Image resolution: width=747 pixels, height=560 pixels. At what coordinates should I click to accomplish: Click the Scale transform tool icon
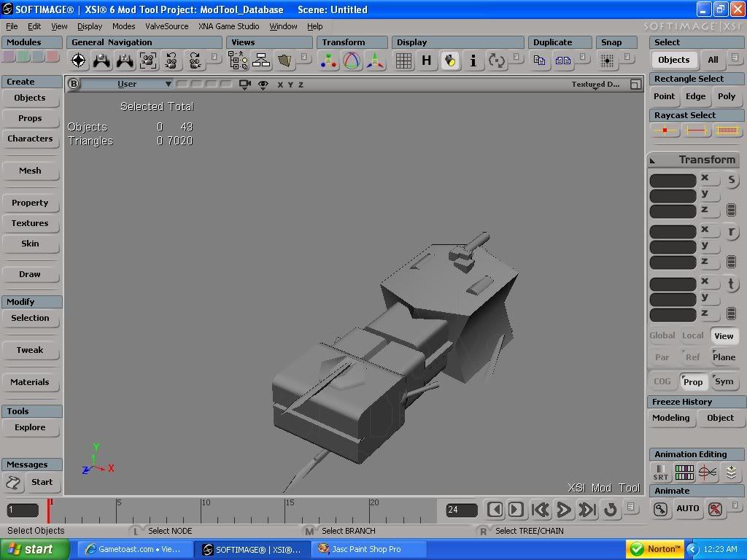(x=328, y=61)
